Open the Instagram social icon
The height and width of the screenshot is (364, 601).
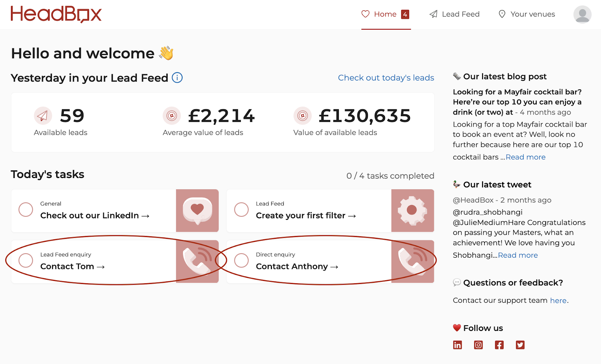(x=478, y=345)
